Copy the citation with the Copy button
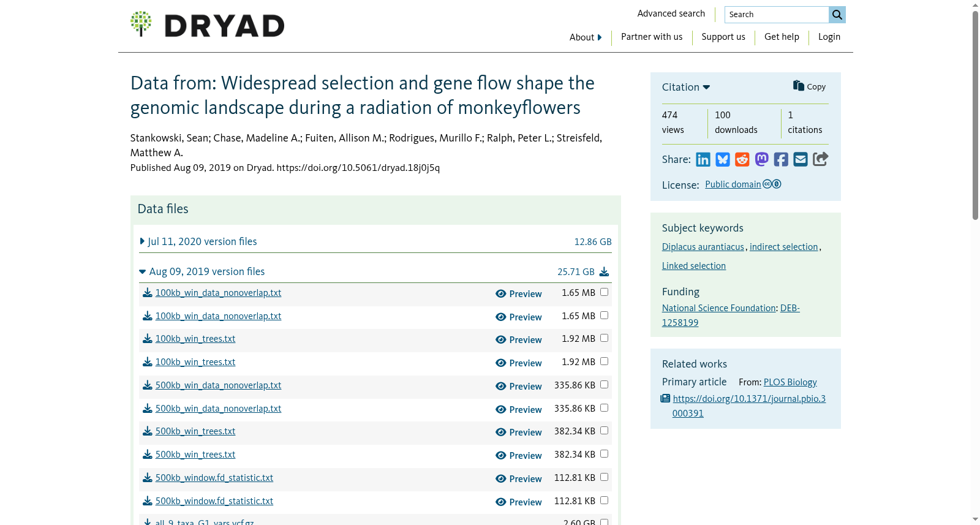980x525 pixels. click(x=809, y=86)
